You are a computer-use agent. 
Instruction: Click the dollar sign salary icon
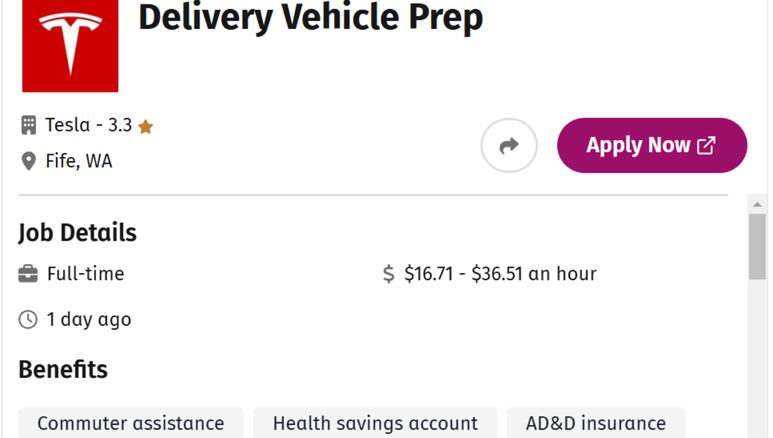[x=388, y=274]
